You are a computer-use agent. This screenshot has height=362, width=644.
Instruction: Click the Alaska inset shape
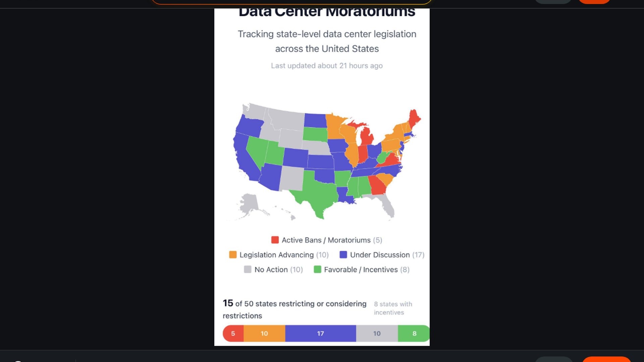249,204
